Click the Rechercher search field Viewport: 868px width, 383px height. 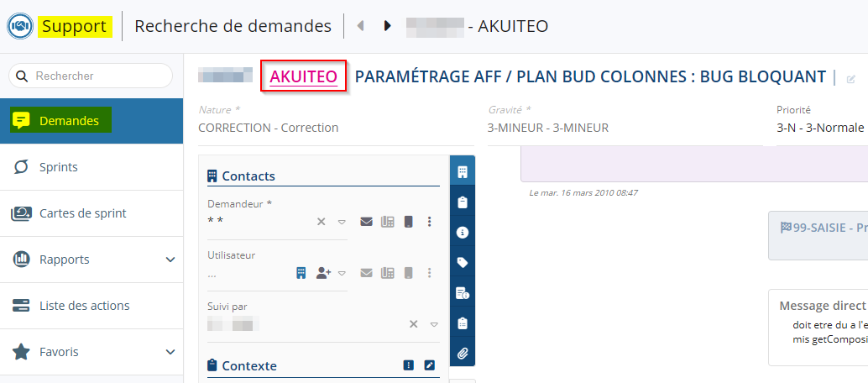(97, 76)
